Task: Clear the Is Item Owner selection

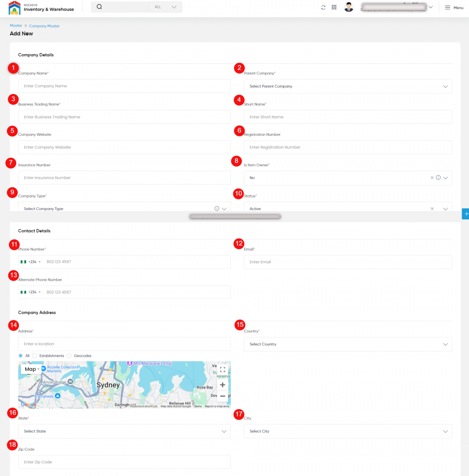Action: click(432, 178)
